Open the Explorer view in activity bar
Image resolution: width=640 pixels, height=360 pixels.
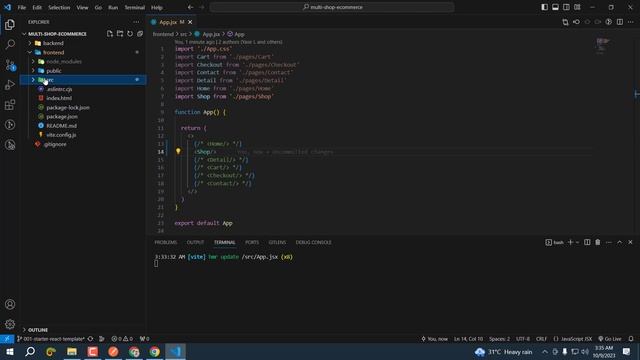tap(10, 25)
